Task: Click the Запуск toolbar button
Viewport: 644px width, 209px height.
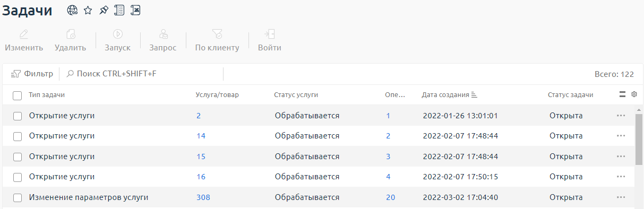Action: coord(117,40)
